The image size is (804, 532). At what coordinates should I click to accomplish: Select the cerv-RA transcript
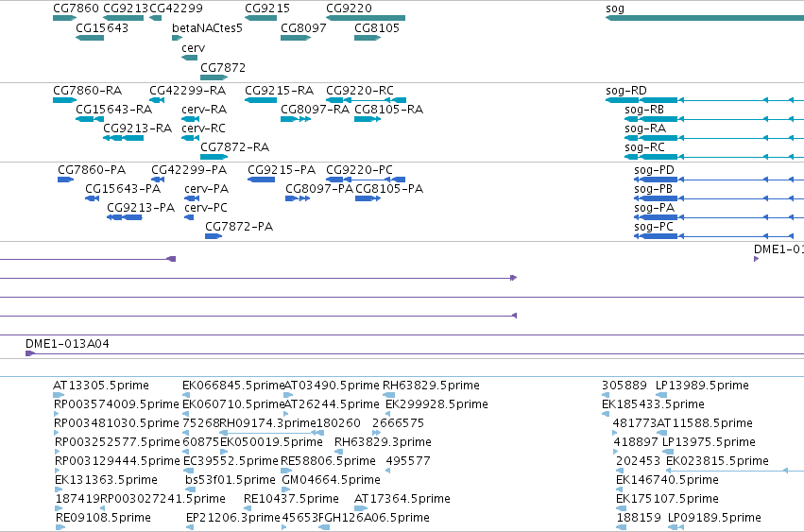(x=204, y=110)
